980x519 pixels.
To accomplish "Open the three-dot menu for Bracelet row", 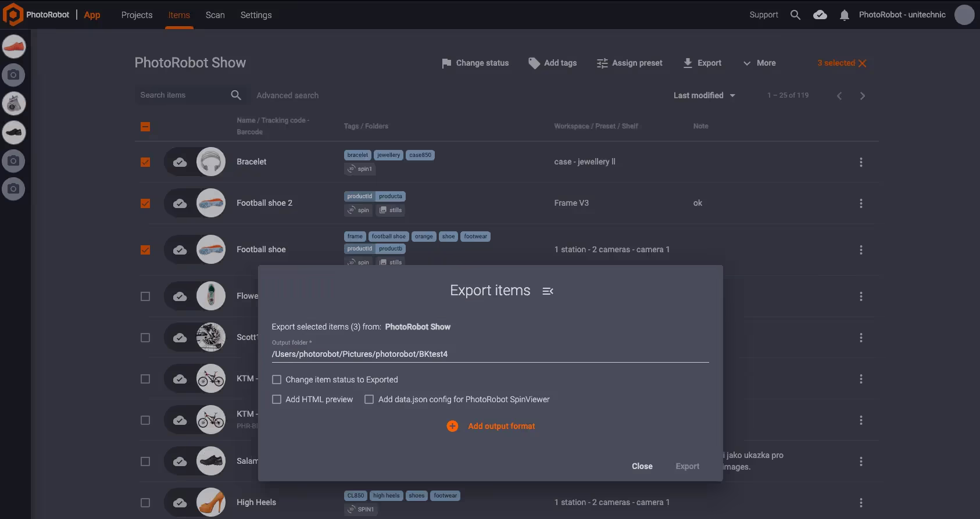I will pyautogui.click(x=861, y=162).
